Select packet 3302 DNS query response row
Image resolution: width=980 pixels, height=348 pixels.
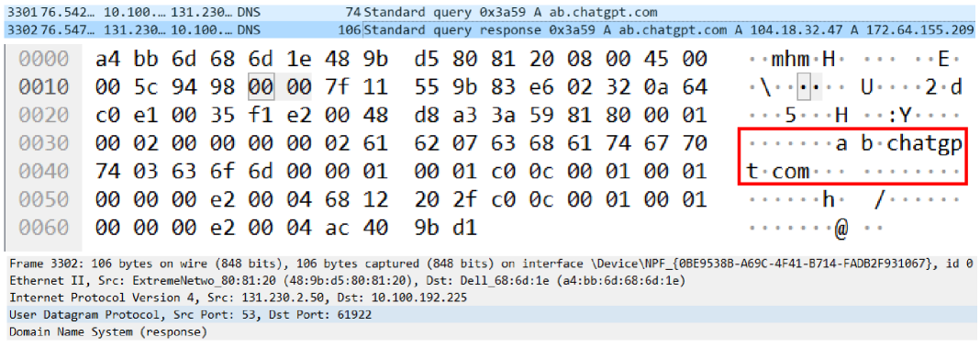click(x=490, y=30)
